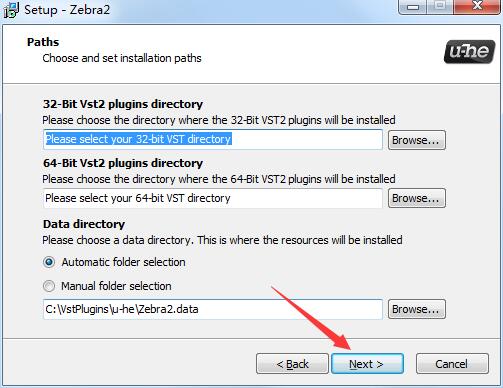503x388 pixels.
Task: Select Automatic folder selection radio button
Action: (x=49, y=262)
